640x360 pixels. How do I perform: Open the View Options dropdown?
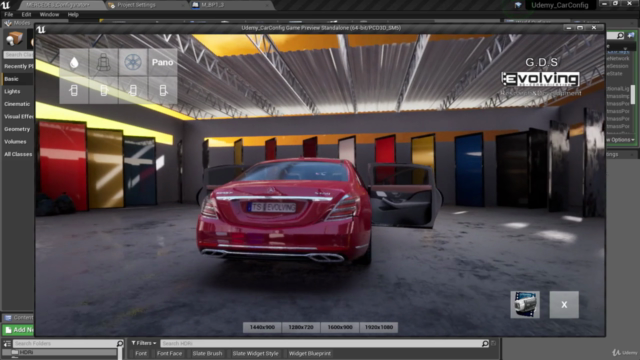coord(621,140)
